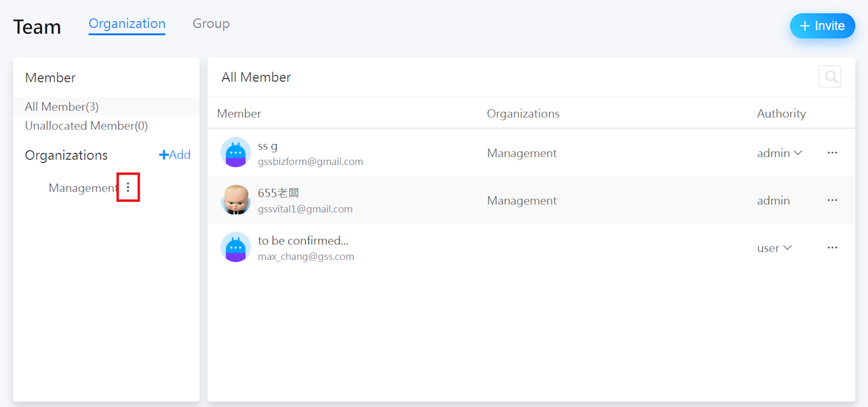Expand the user authority dropdown
868x407 pixels.
tap(774, 248)
